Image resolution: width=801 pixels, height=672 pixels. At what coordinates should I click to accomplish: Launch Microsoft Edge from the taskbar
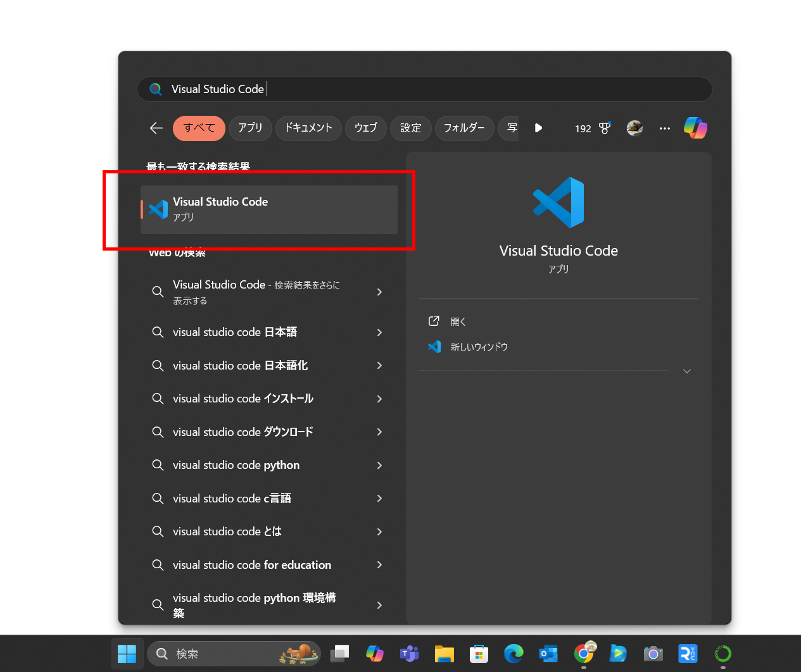pyautogui.click(x=514, y=654)
